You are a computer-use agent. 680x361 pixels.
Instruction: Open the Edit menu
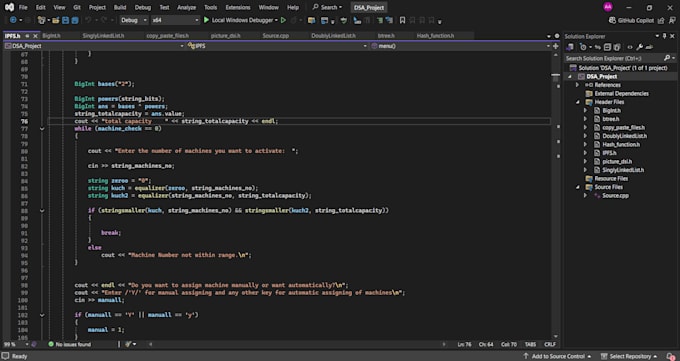pyautogui.click(x=40, y=7)
